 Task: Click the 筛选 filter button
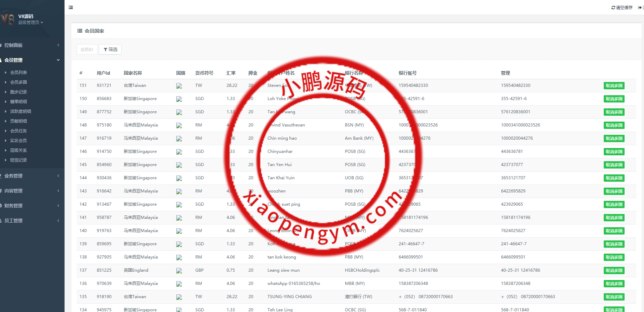pos(110,49)
